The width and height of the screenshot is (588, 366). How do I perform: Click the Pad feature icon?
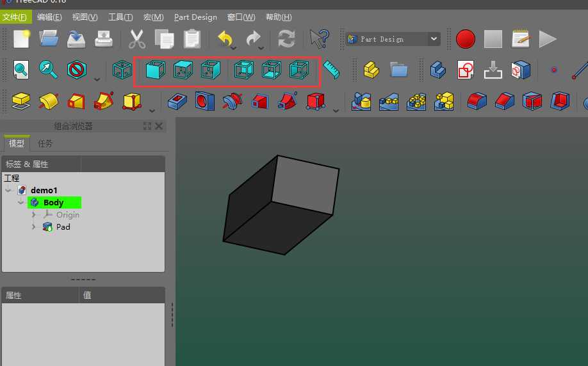coord(21,101)
